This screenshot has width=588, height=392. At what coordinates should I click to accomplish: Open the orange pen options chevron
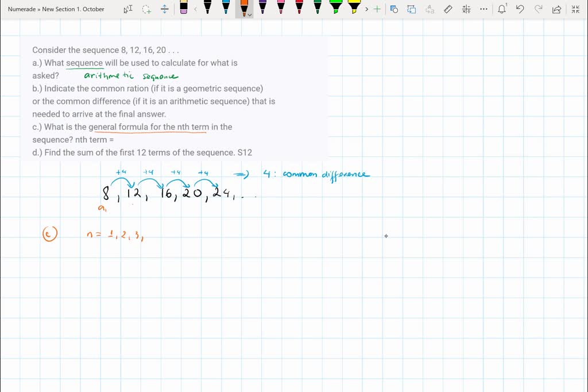pos(249,14)
